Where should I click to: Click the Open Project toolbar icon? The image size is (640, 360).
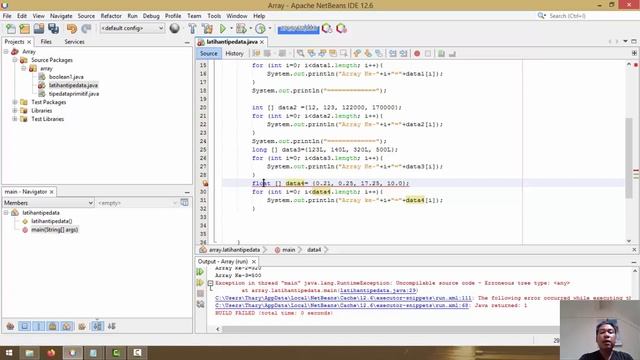(39, 29)
